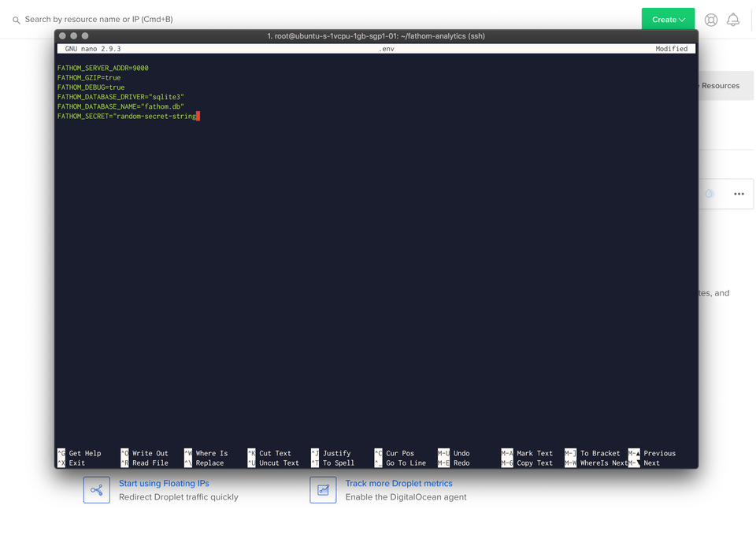Click Mark Text shortcut in nano
The image size is (756, 535).
[x=527, y=454]
